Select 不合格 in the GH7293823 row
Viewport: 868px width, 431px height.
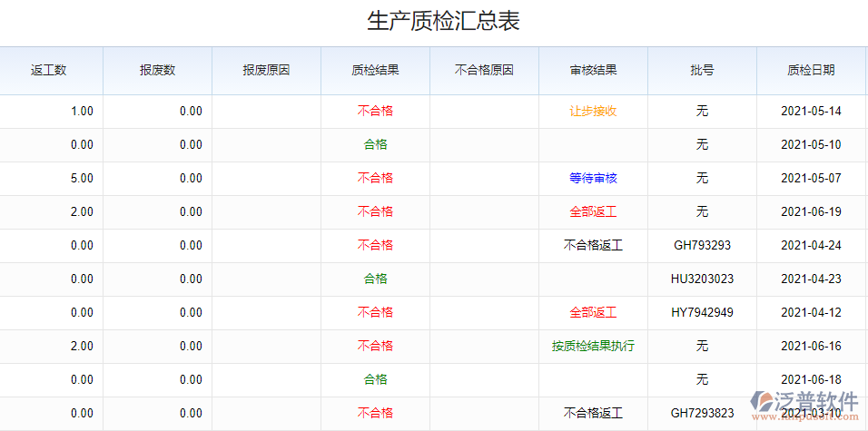(375, 413)
